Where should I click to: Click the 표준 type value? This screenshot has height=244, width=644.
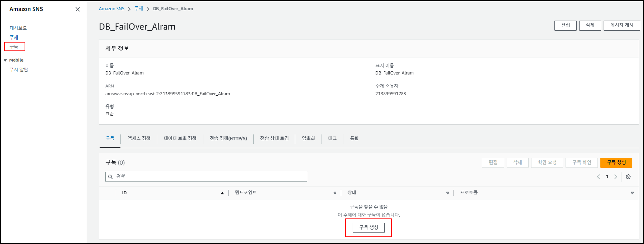(109, 114)
